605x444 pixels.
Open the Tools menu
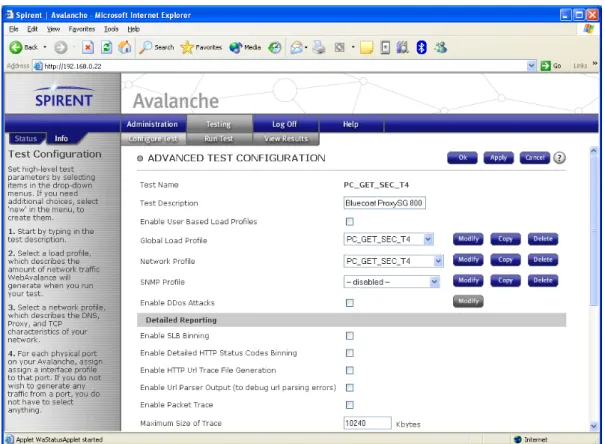click(111, 29)
